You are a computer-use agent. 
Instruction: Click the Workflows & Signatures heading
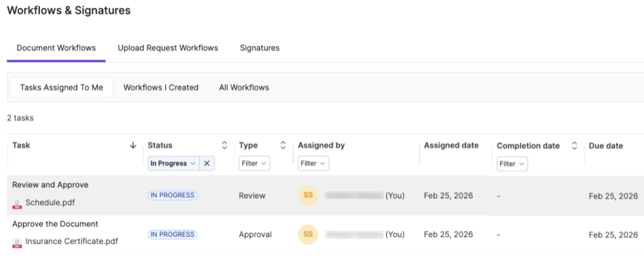(x=69, y=10)
